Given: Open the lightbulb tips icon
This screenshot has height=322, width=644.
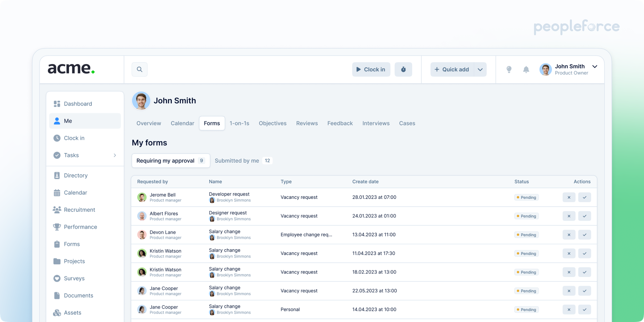Looking at the screenshot, I should [x=509, y=69].
